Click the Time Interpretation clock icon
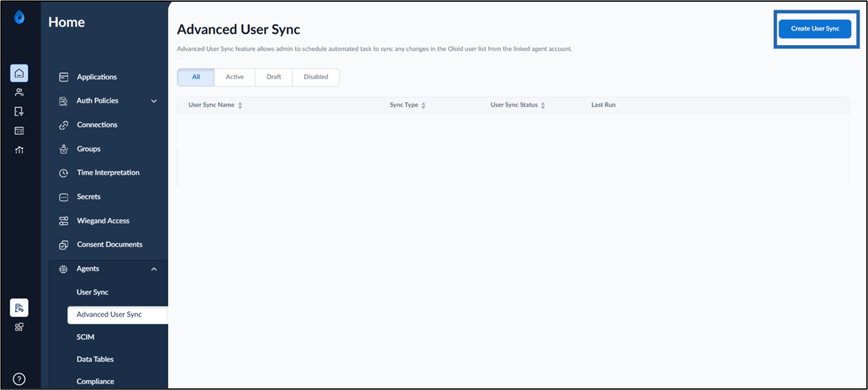868x390 pixels. [64, 173]
